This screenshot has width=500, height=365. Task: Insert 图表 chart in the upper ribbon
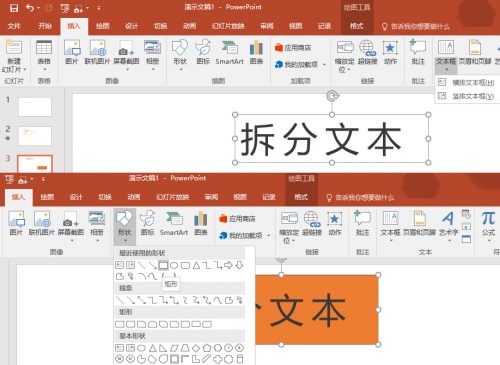(x=256, y=52)
